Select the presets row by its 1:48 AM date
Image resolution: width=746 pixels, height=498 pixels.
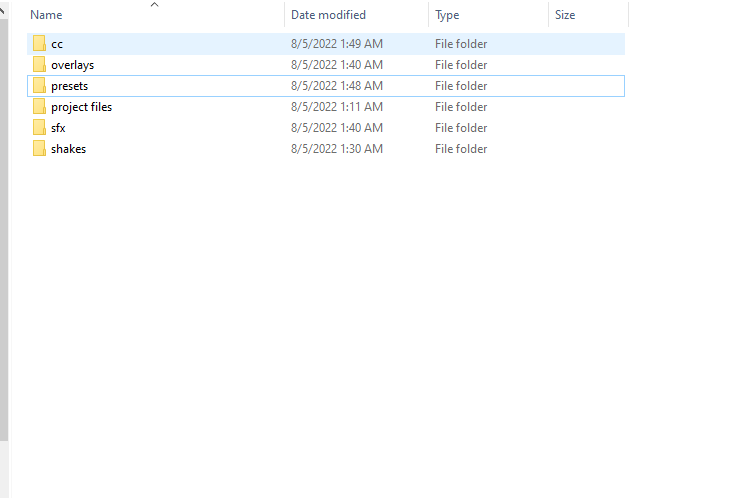[336, 86]
